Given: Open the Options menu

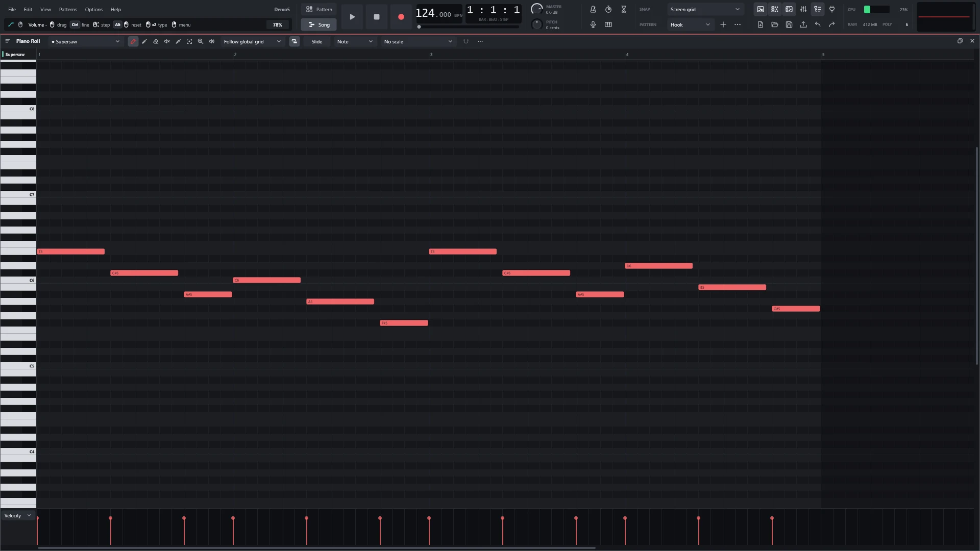Looking at the screenshot, I should point(93,9).
